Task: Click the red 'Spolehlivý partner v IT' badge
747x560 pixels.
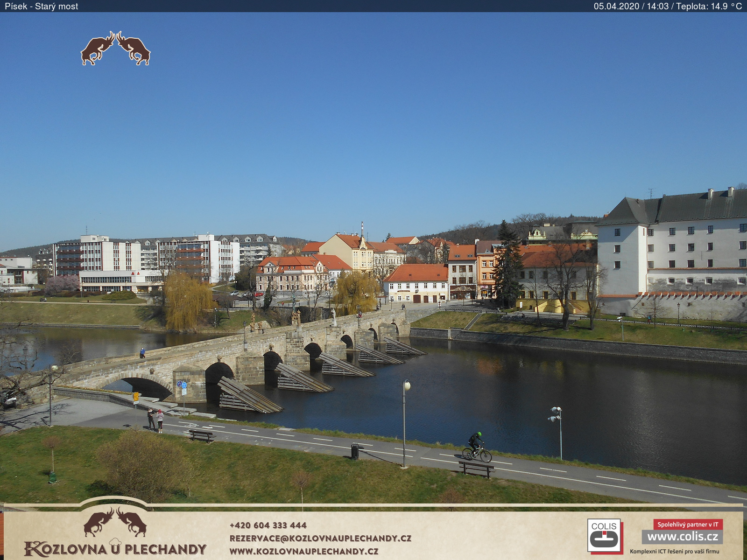Action: point(688,524)
